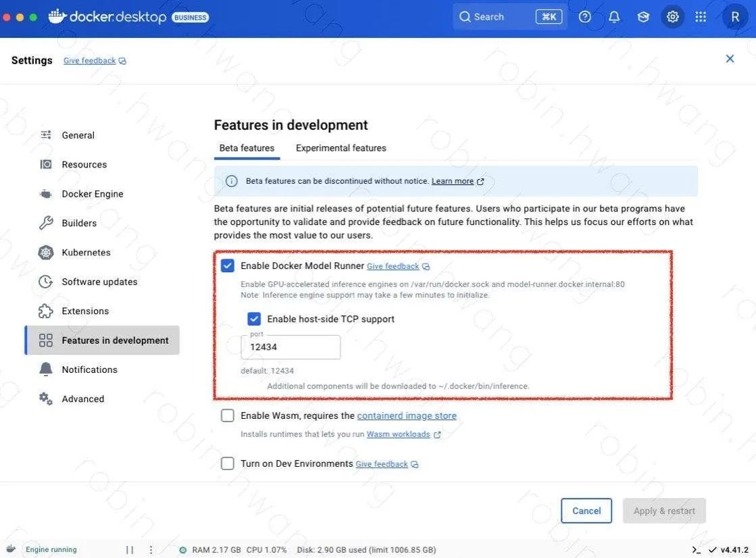Switch to Beta features tab
756x558 pixels.
247,148
